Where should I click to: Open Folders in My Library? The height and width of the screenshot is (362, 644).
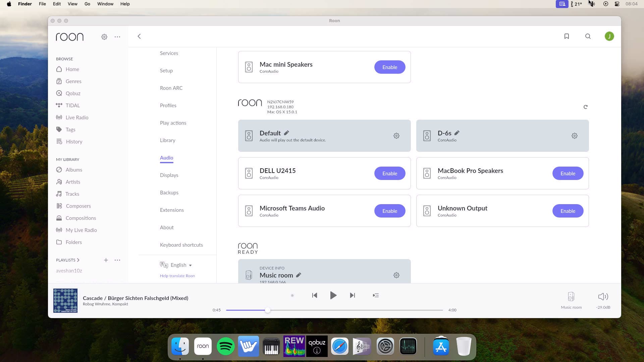click(69, 242)
